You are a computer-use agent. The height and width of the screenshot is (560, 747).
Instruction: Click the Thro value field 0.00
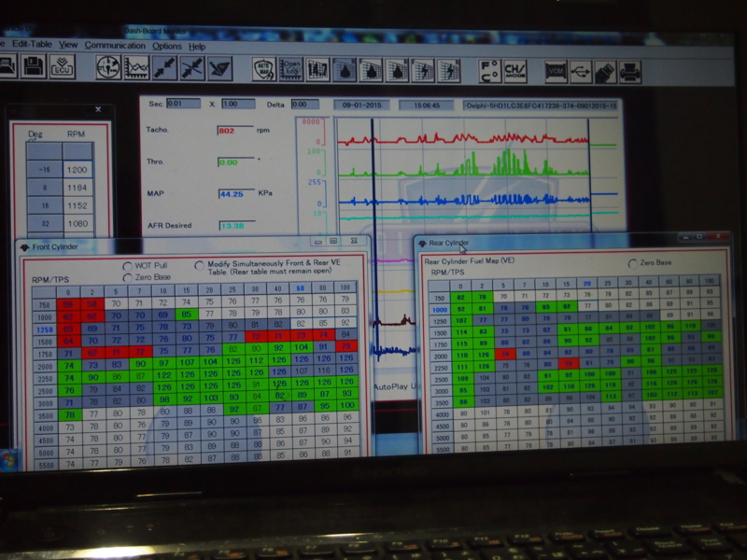(x=236, y=162)
